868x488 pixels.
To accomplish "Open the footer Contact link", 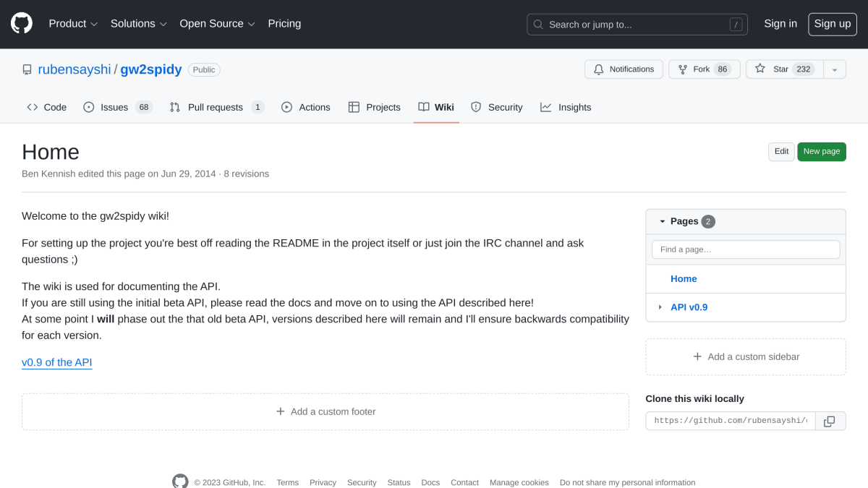I will pyautogui.click(x=464, y=482).
